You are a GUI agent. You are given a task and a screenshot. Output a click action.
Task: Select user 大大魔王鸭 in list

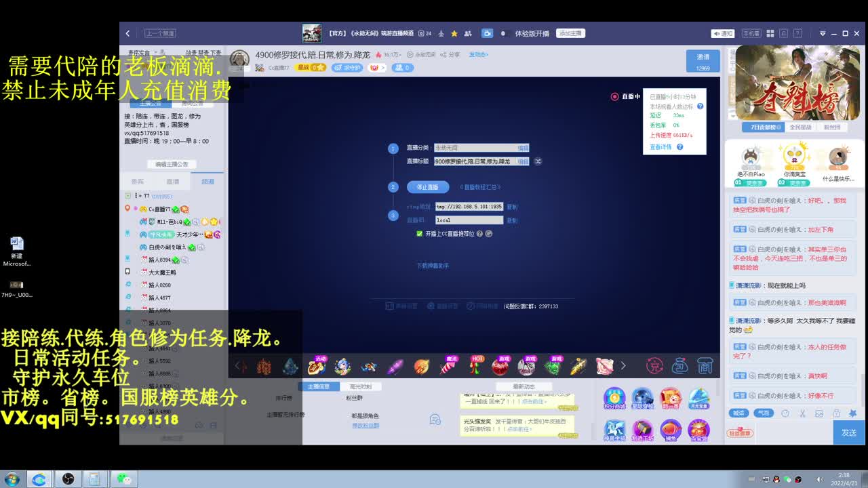(162, 272)
